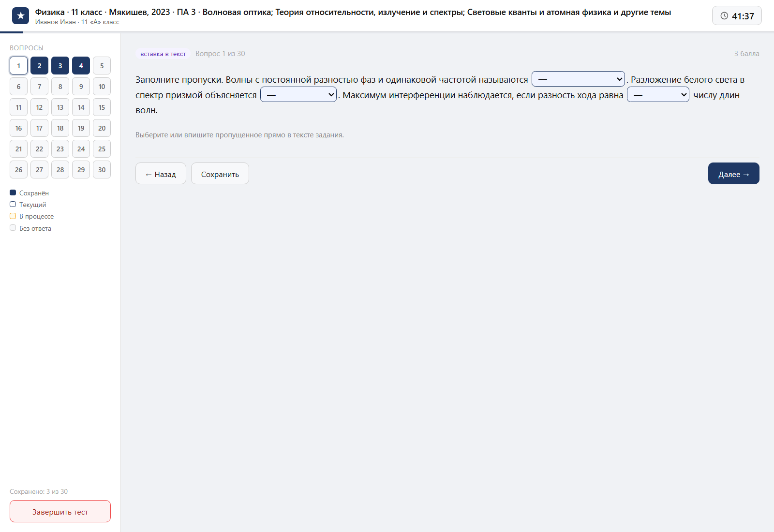Jump to question 7
774x532 pixels.
pyautogui.click(x=39, y=87)
